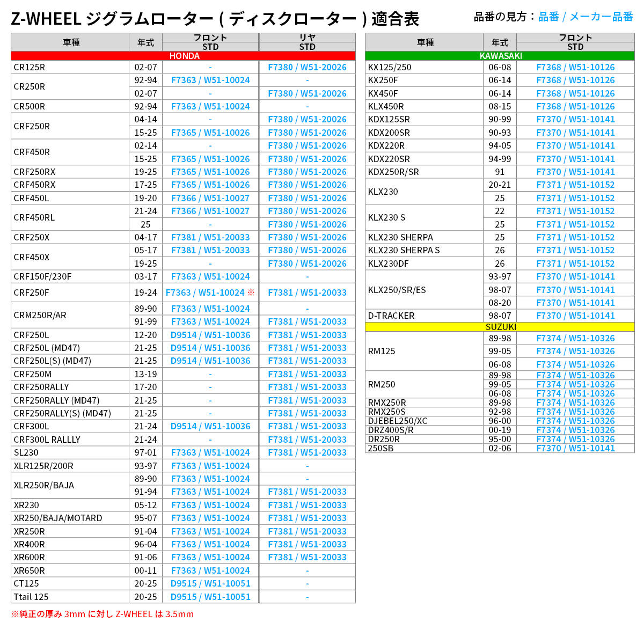This screenshot has width=644, height=644.
Task: Click the red footnote about 3.5mm thickness
Action: (x=103, y=614)
